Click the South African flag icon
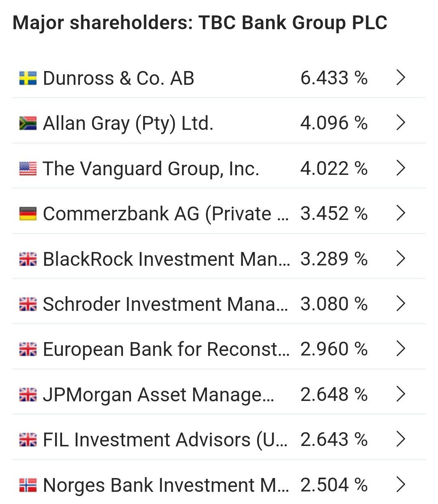 click(28, 123)
